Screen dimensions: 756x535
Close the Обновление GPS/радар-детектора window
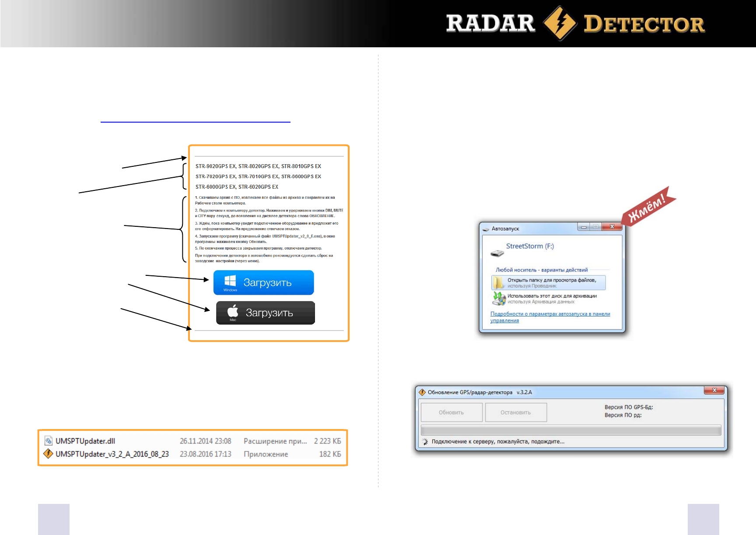pos(714,391)
